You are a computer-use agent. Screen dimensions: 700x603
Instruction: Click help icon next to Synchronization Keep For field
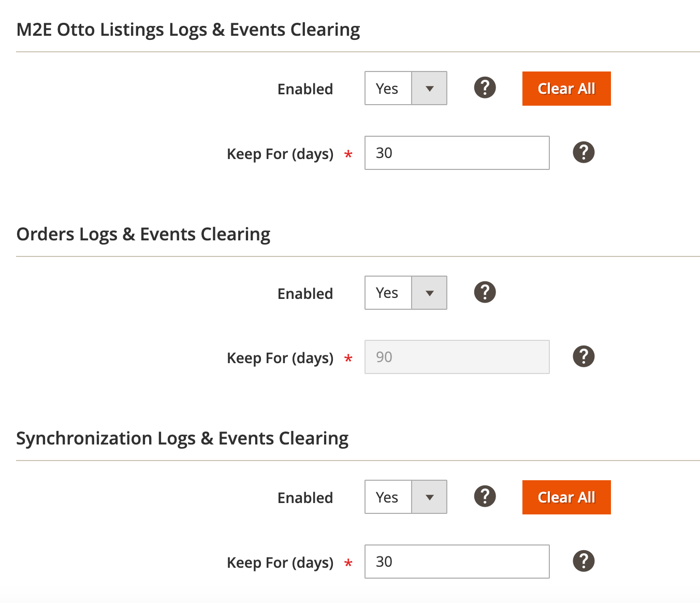click(x=584, y=561)
